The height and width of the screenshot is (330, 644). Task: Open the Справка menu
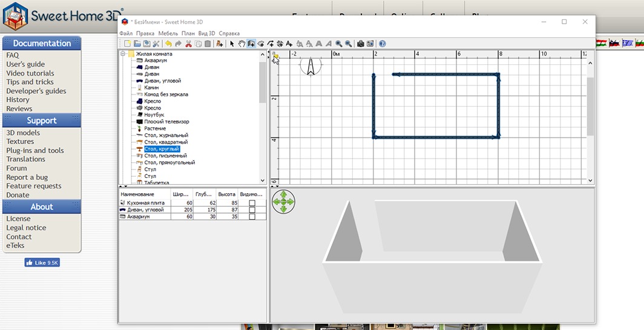click(x=229, y=33)
